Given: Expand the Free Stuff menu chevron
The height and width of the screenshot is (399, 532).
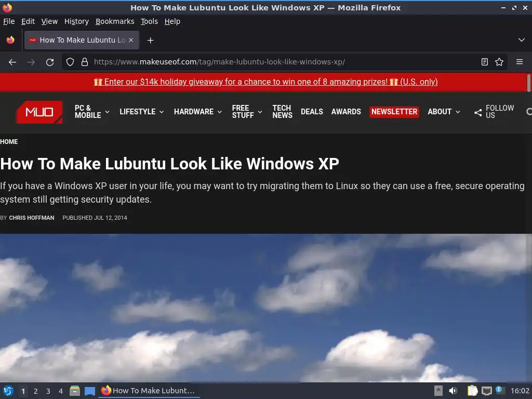Looking at the screenshot, I should point(260,112).
